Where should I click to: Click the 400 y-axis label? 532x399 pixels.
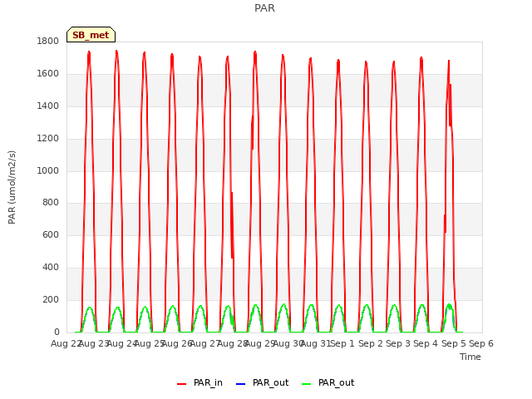coord(51,268)
